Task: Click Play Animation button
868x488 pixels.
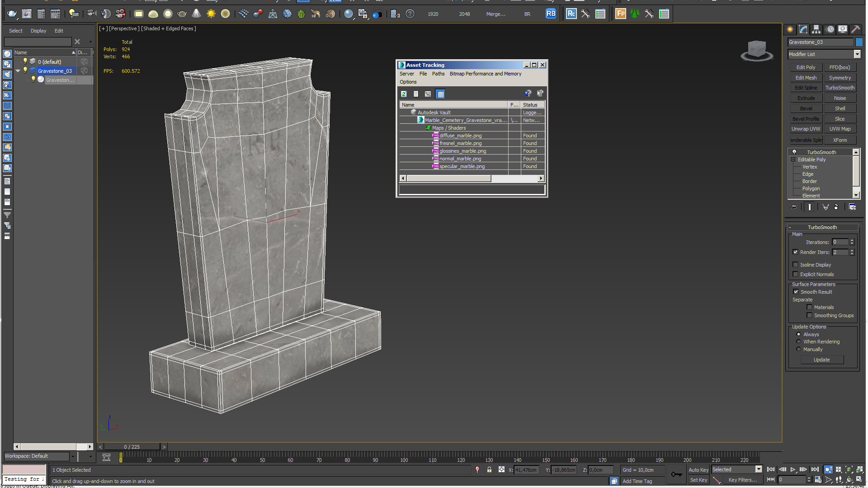Action: [x=793, y=470]
